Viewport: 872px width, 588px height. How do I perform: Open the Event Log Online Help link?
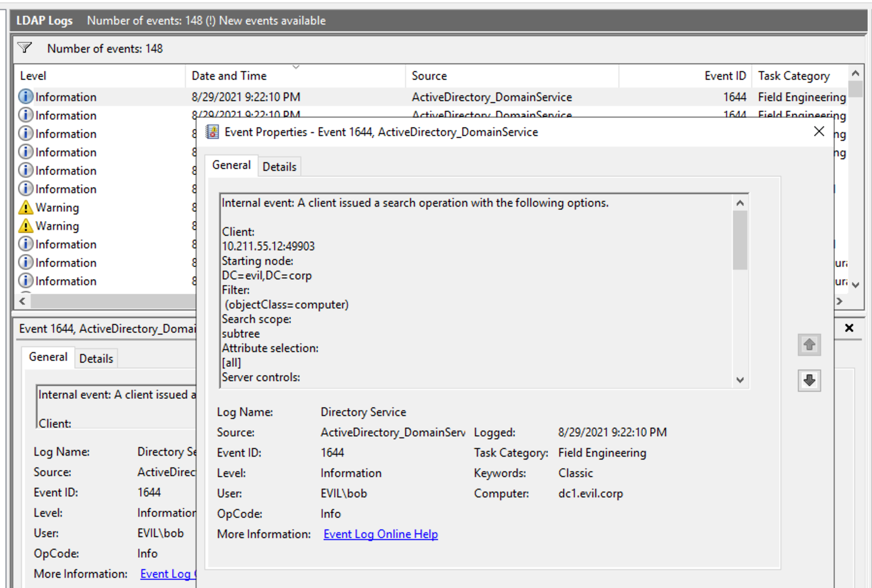tap(380, 534)
